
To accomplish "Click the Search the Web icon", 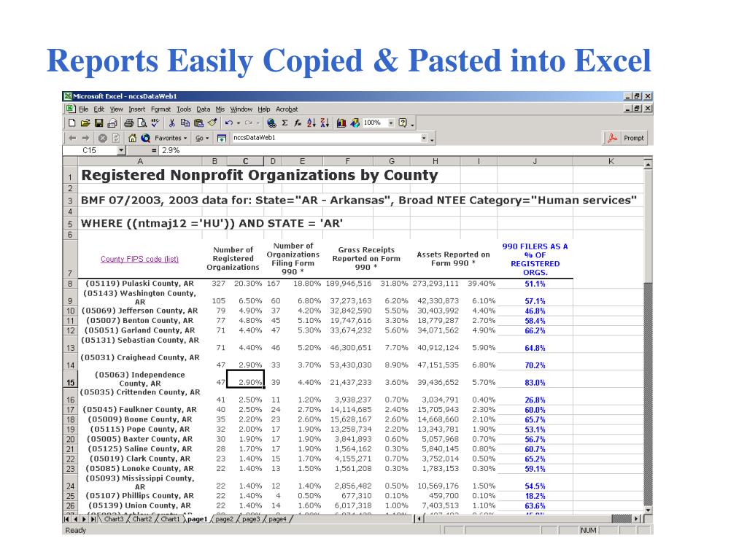I will pos(146,138).
